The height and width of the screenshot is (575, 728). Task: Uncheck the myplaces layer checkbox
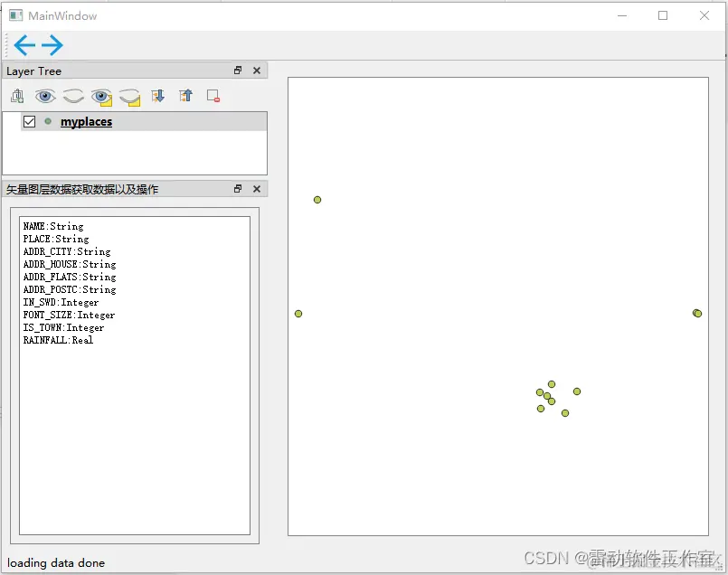tap(29, 121)
